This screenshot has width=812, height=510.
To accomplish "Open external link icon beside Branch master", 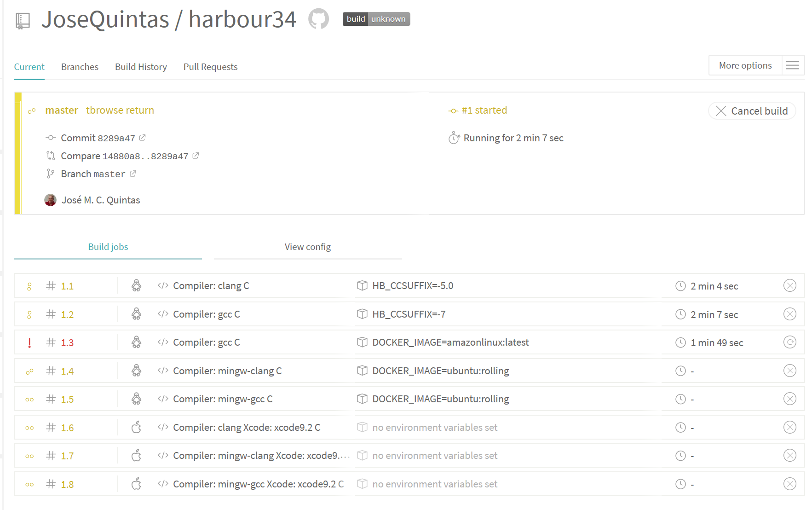I will coord(133,174).
